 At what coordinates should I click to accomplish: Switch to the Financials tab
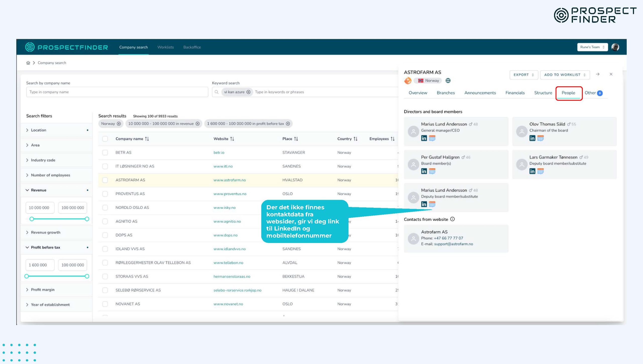(x=515, y=93)
